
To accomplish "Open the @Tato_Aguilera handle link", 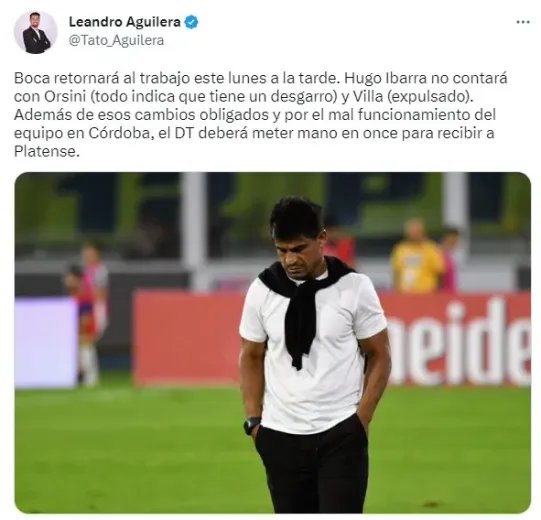I will 116,40.
